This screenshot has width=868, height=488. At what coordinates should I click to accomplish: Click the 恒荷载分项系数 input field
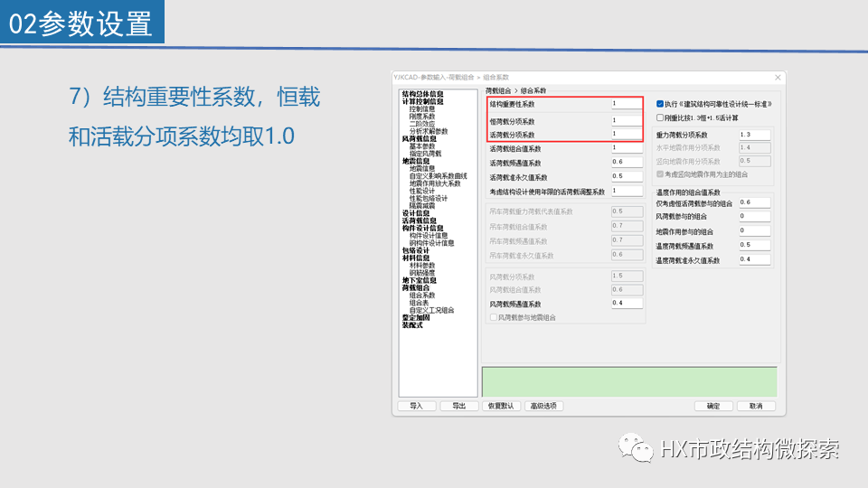627,120
